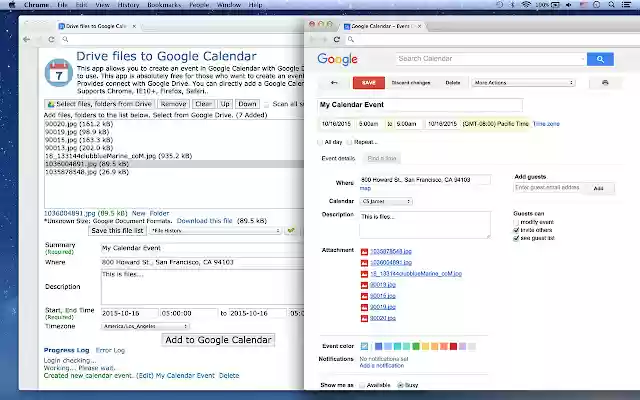The height and width of the screenshot is (400, 640).
Task: Click image icon of 16_133144clubblueMarine_coM.jpg attachment
Action: click(x=364, y=274)
